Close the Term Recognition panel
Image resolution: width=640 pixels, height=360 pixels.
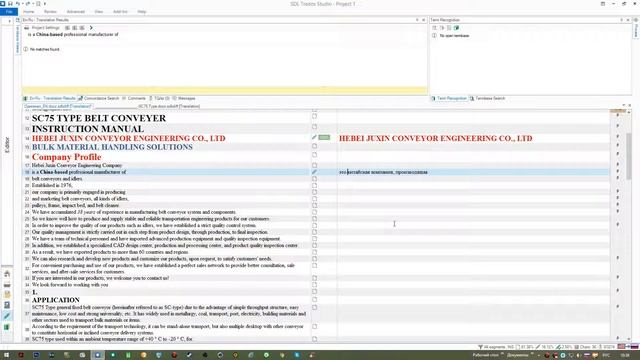(x=628, y=20)
